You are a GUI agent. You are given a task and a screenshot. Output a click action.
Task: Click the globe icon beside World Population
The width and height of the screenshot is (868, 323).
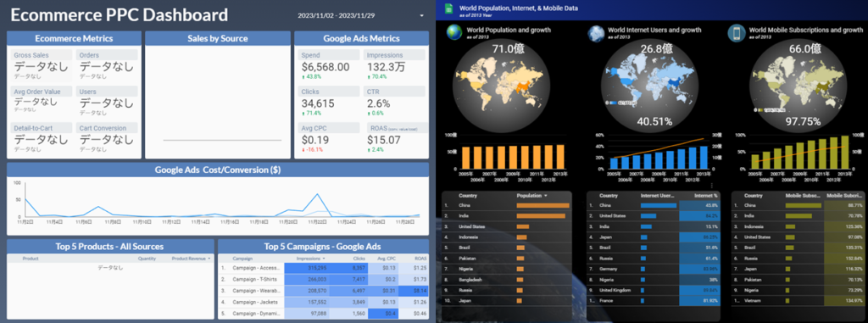tap(454, 33)
